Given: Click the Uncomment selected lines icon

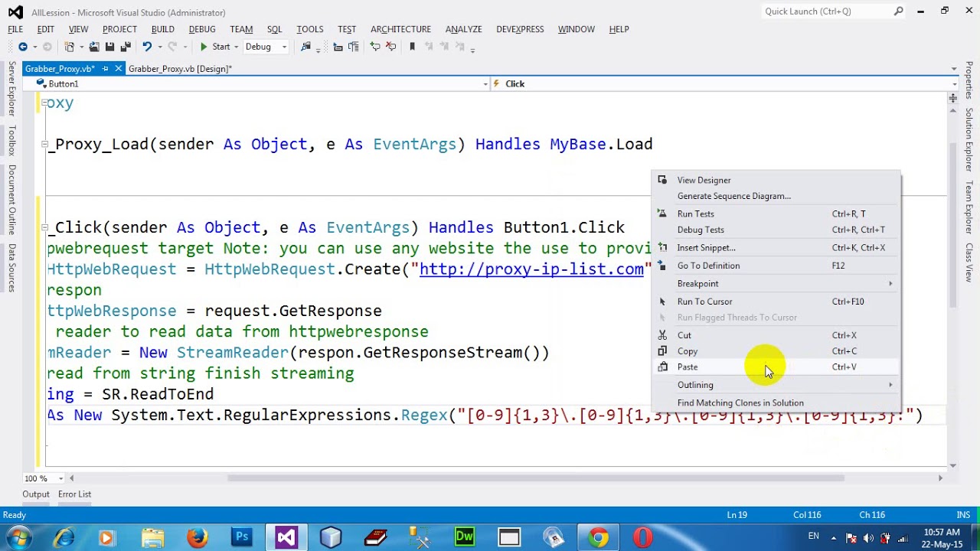Looking at the screenshot, I should tap(390, 47).
